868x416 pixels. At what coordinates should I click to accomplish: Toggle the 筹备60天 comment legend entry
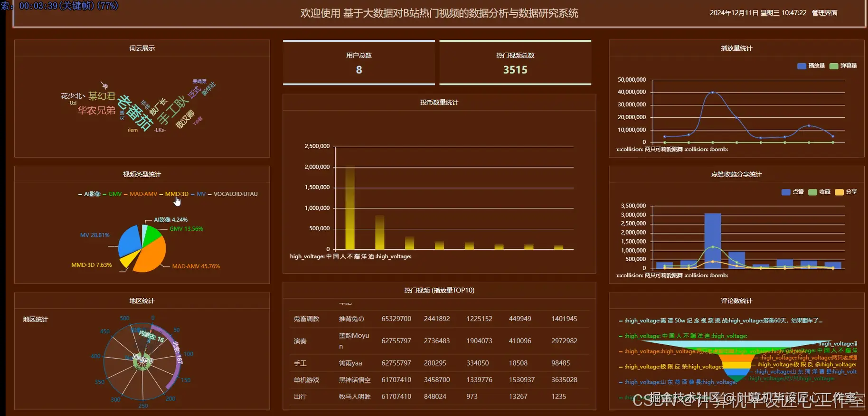[x=721, y=321]
